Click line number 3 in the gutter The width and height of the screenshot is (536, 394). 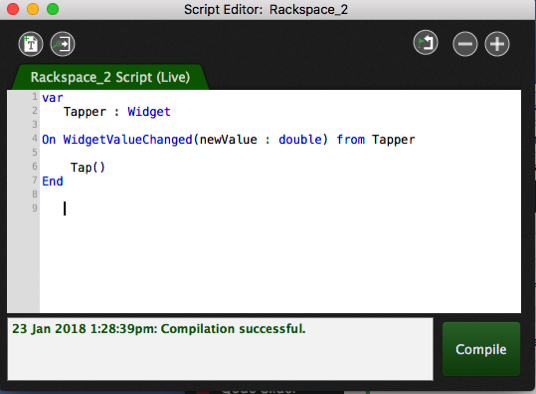click(35, 124)
